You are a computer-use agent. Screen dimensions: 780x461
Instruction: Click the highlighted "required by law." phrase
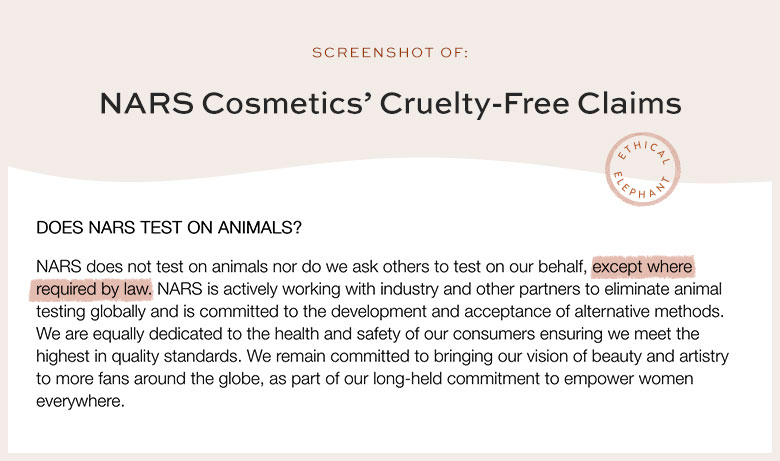(x=92, y=289)
